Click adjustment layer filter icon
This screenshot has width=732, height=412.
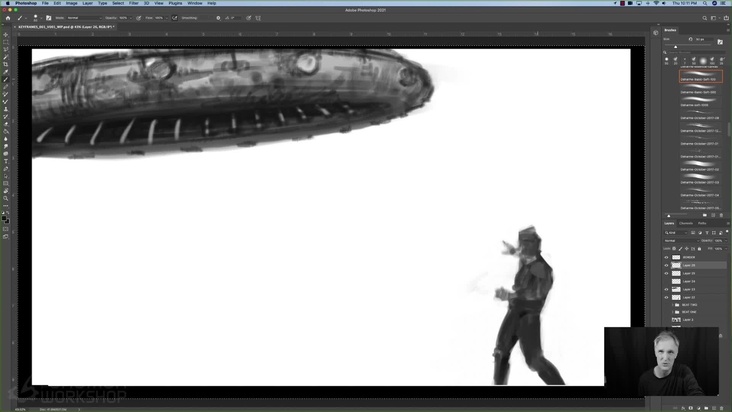click(700, 232)
